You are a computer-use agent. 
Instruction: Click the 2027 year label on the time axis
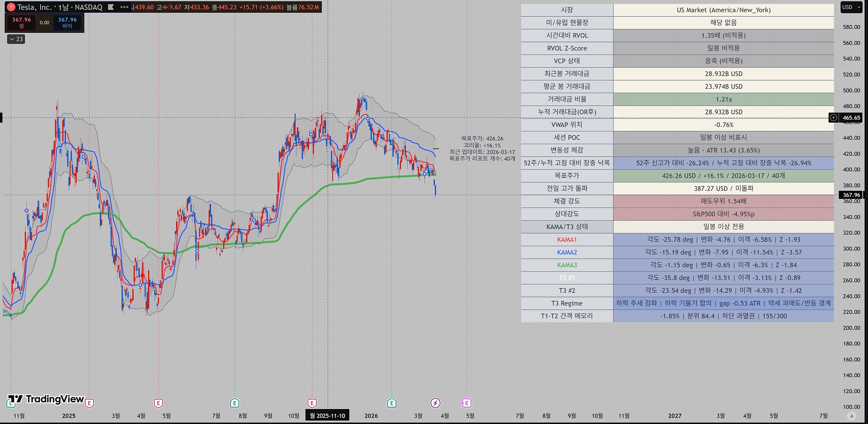click(675, 416)
